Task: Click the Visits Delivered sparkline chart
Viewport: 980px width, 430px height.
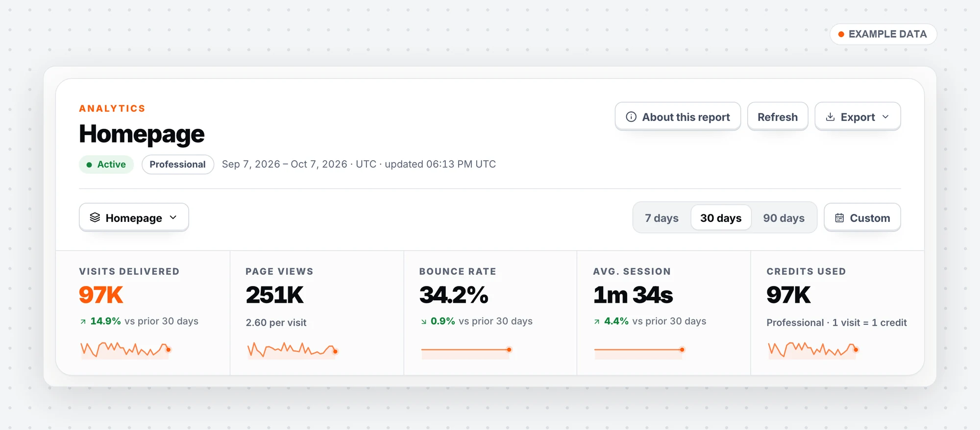Action: point(125,350)
